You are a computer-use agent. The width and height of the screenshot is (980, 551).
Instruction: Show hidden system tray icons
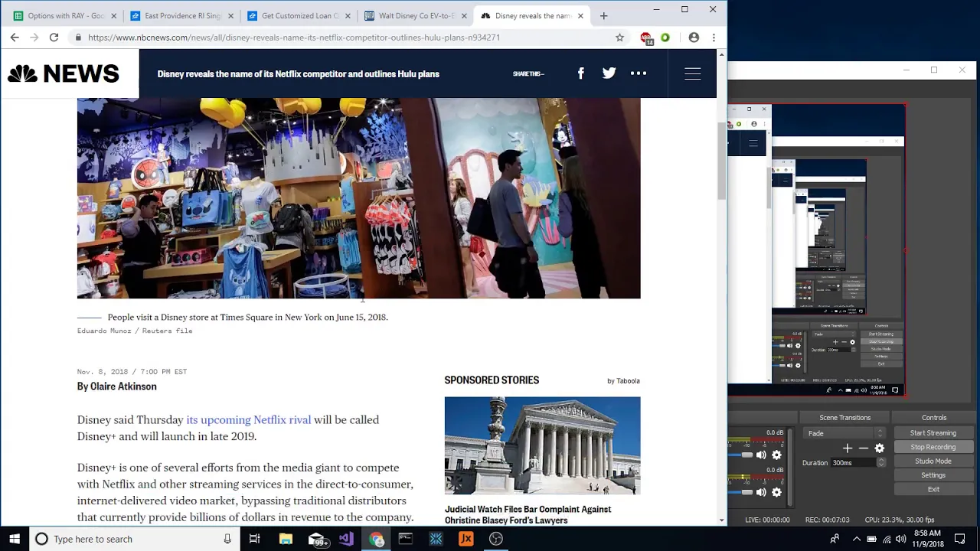click(x=857, y=539)
